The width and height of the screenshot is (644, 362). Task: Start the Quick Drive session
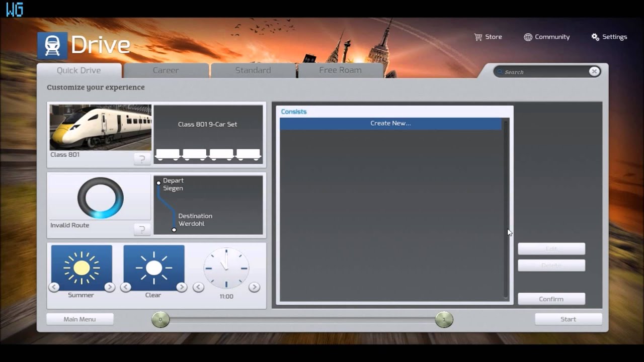(568, 319)
